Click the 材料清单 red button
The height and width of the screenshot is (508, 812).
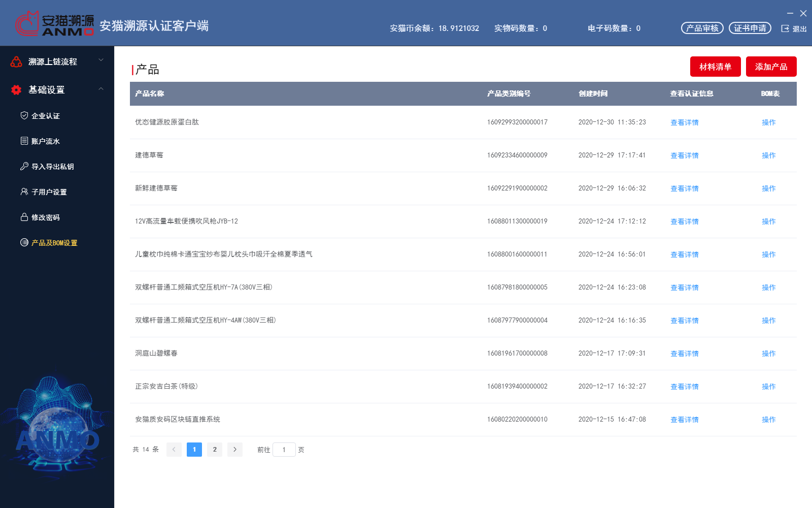(x=716, y=67)
